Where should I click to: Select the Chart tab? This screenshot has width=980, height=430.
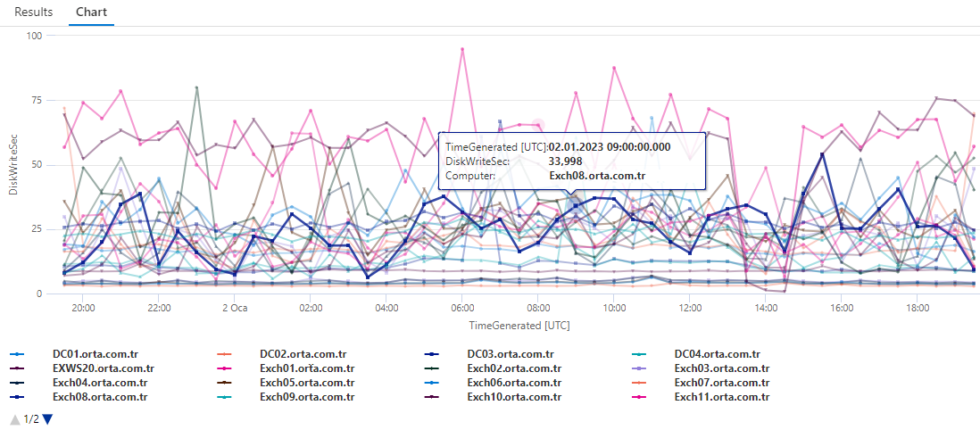click(x=91, y=12)
